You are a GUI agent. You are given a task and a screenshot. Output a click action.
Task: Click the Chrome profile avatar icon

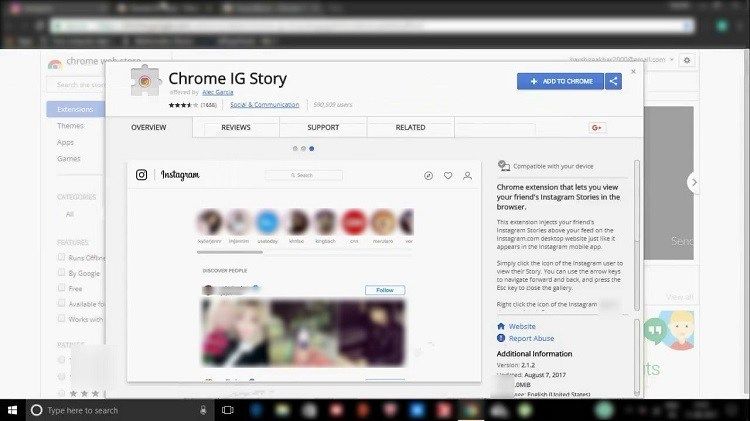(x=722, y=25)
